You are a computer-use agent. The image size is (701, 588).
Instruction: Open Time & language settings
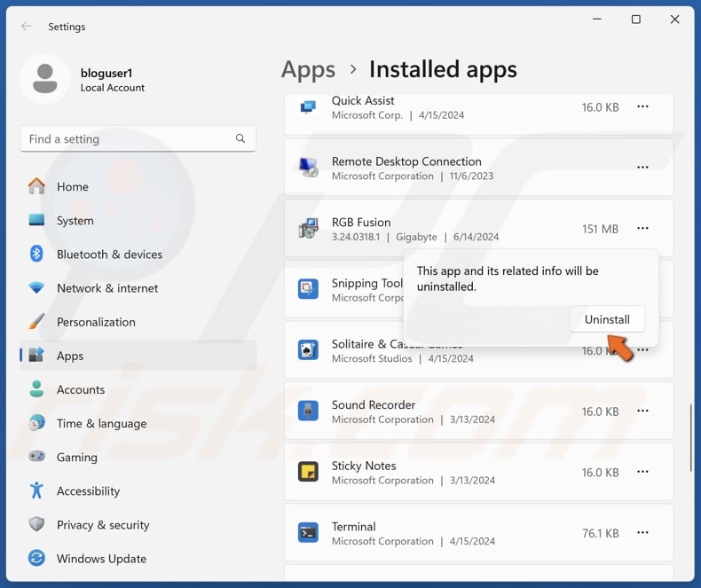[x=138, y=424]
